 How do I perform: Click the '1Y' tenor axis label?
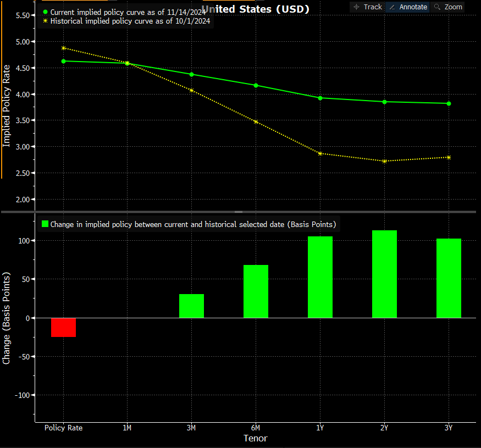point(320,428)
